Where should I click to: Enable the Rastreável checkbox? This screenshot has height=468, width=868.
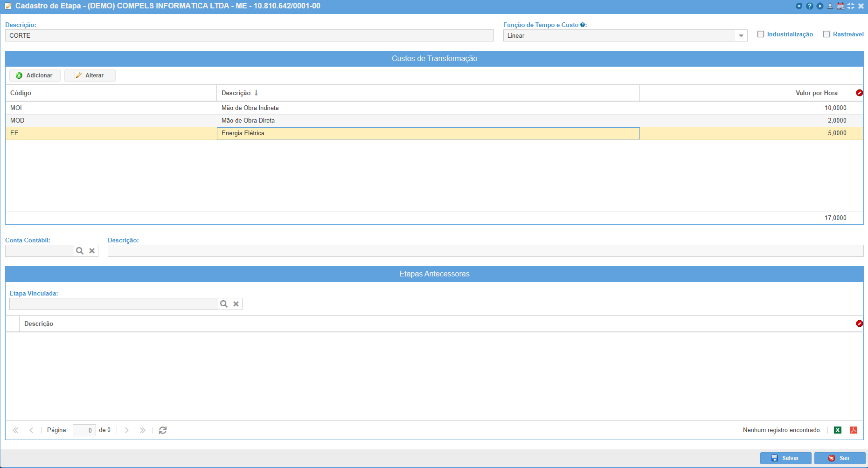click(826, 34)
